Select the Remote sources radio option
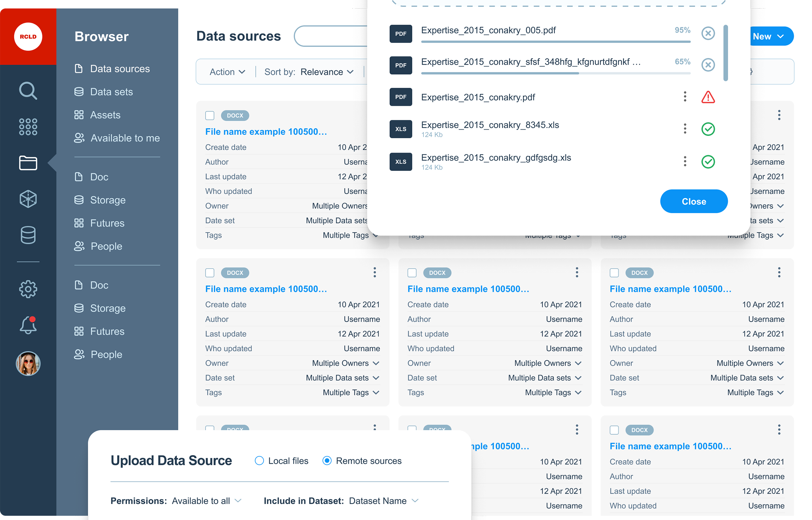Screen dimensions: 812x520 327,461
